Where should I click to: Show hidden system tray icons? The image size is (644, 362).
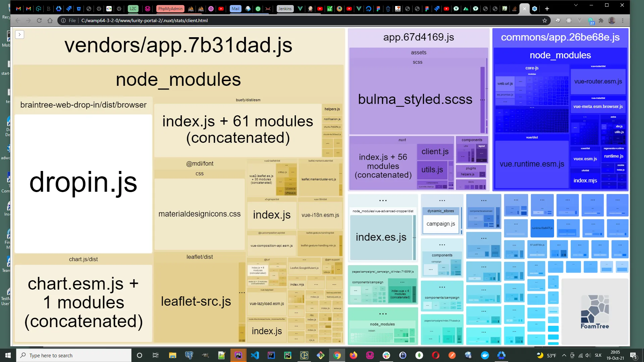pos(564,355)
